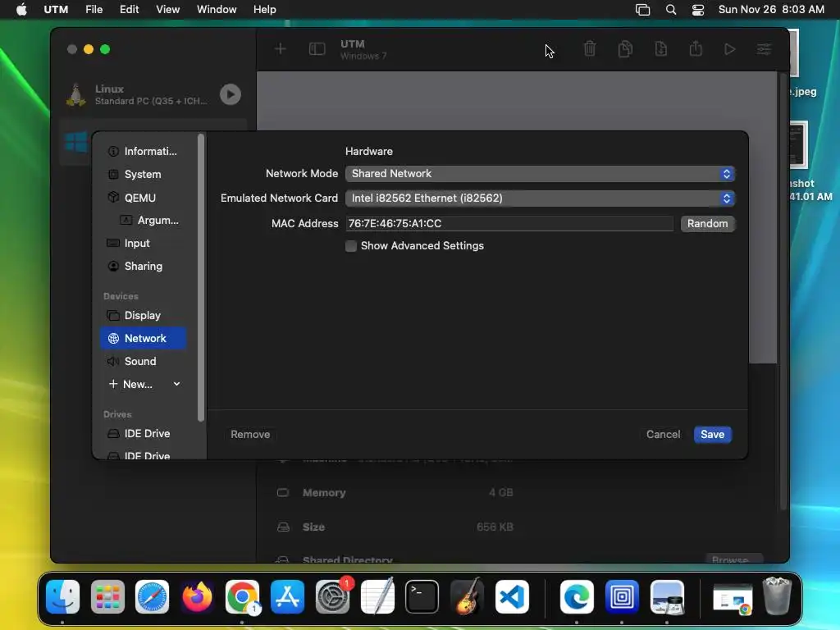Viewport: 840px width, 630px height.
Task: Open Launchpad from the Dock
Action: [x=107, y=596]
